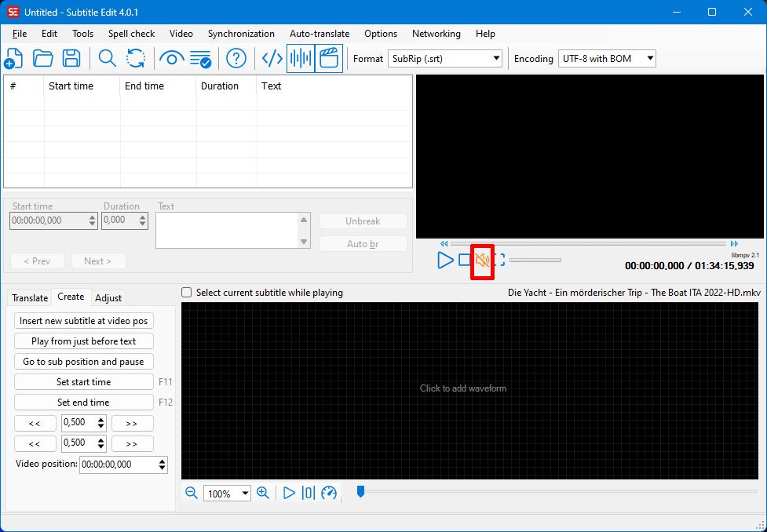Click Insert new subtitle at video pos

[x=84, y=321]
